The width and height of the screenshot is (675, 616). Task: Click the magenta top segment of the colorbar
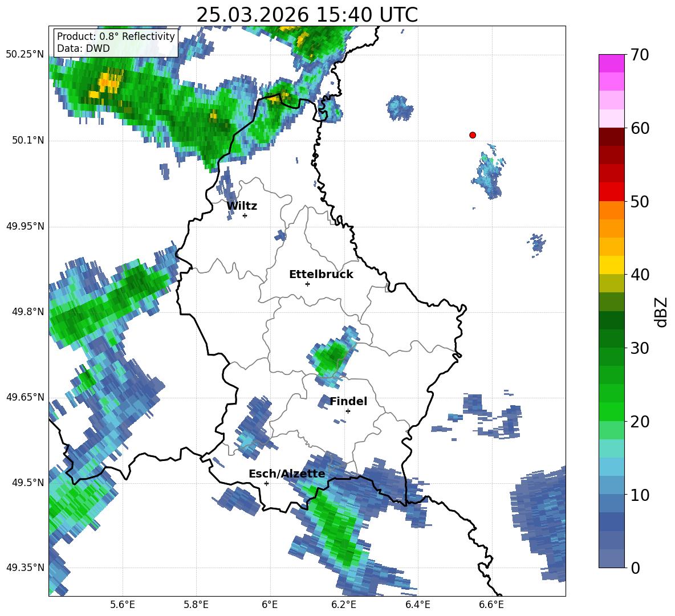pyautogui.click(x=611, y=63)
